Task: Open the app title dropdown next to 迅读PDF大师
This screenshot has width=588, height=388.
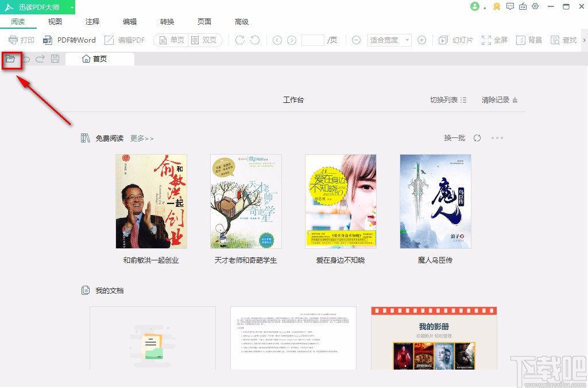Action: point(72,7)
